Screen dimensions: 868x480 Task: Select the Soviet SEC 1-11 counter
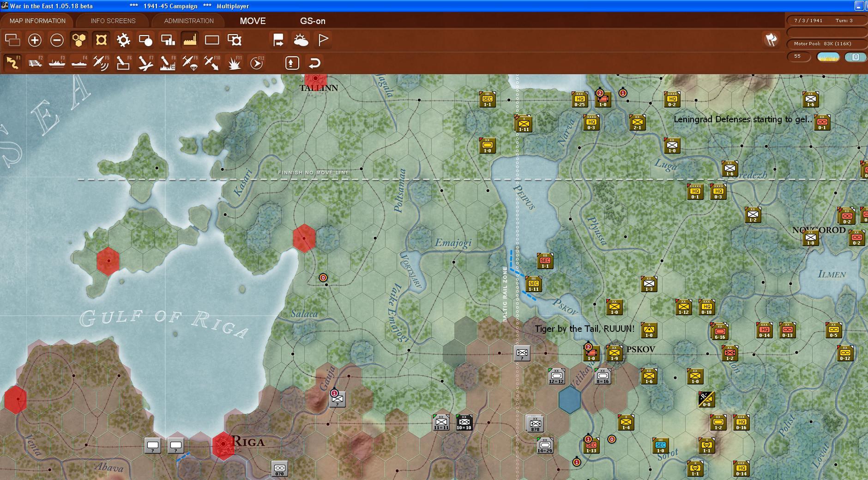(x=533, y=284)
